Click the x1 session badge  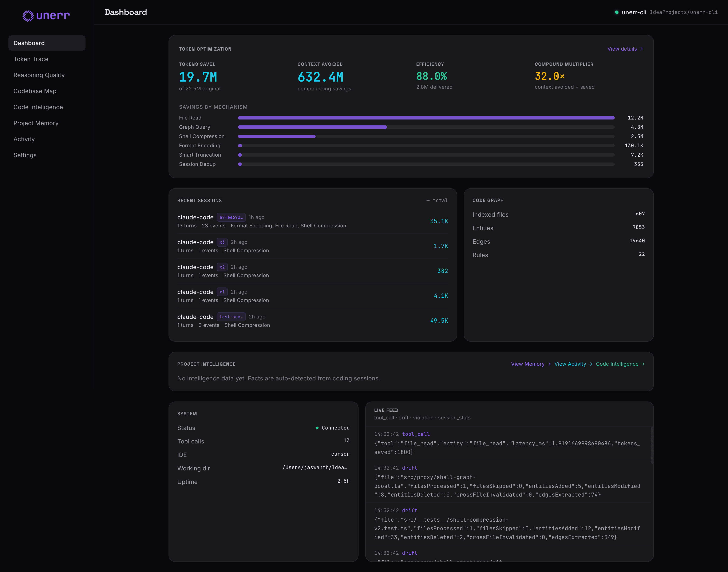point(222,292)
